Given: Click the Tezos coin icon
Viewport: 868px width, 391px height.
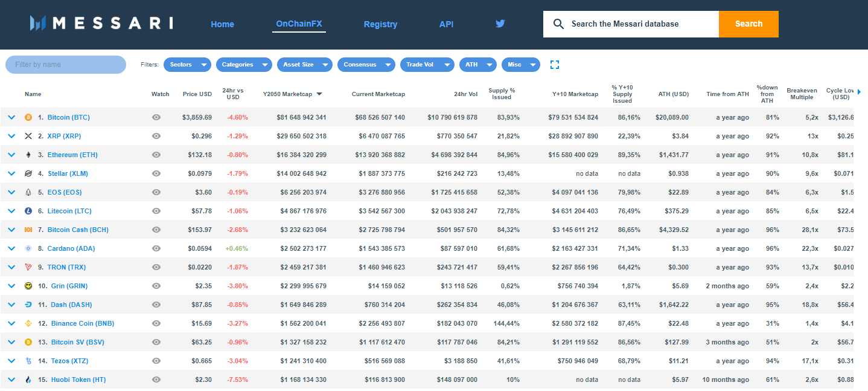Looking at the screenshot, I should coord(28,361).
